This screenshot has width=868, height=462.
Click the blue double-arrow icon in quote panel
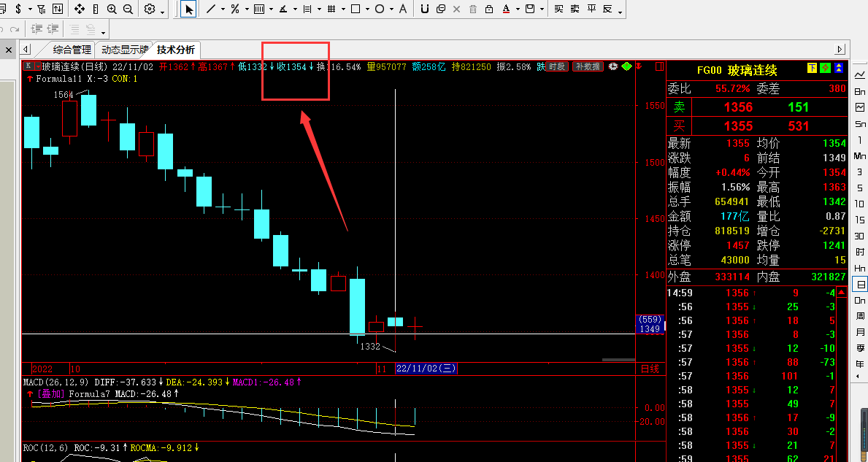click(x=840, y=68)
